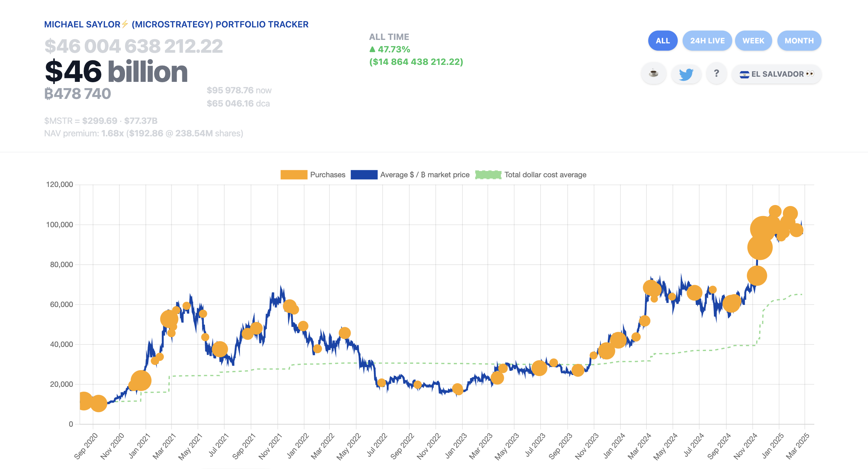868x469 pixels.
Task: Open the EL SALVADOR tracker link
Action: [x=777, y=74]
